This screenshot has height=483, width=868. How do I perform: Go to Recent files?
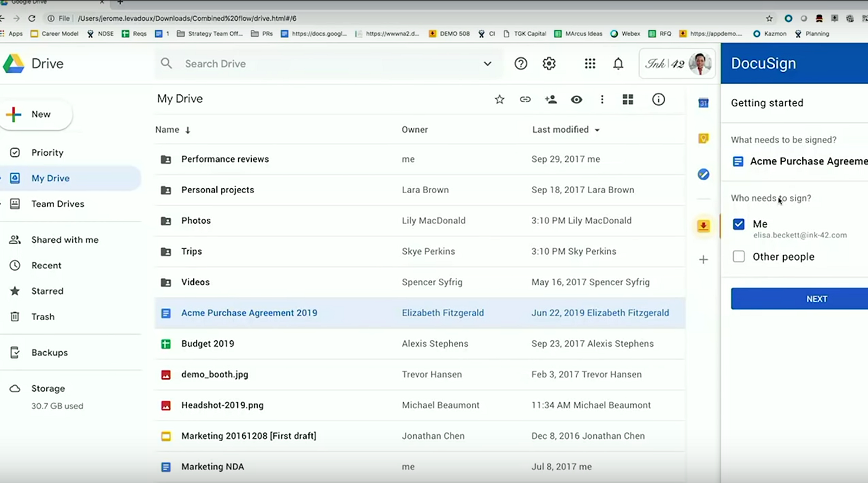(46, 265)
